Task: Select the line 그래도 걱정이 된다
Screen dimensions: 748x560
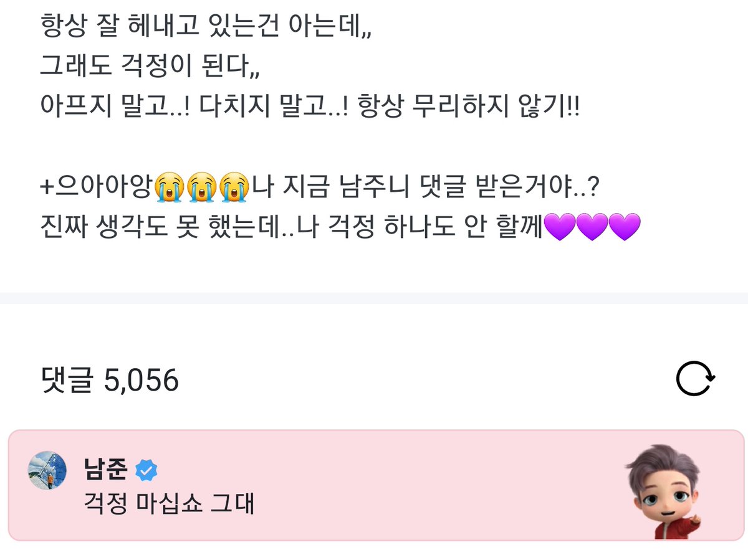Action: tap(149, 66)
